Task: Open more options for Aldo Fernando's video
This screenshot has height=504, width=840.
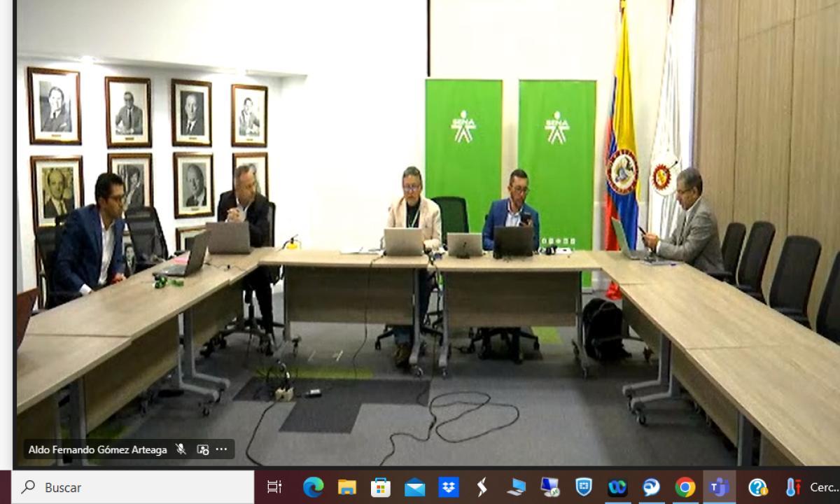Action: pyautogui.click(x=222, y=449)
